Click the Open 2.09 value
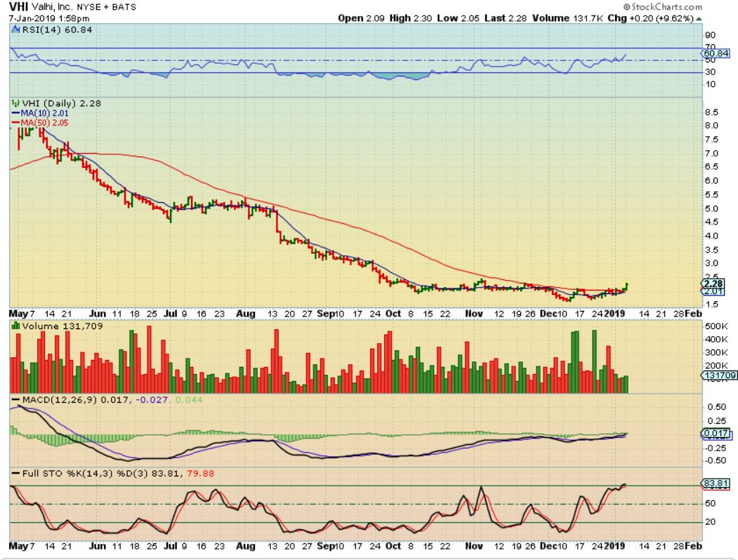 coord(361,18)
